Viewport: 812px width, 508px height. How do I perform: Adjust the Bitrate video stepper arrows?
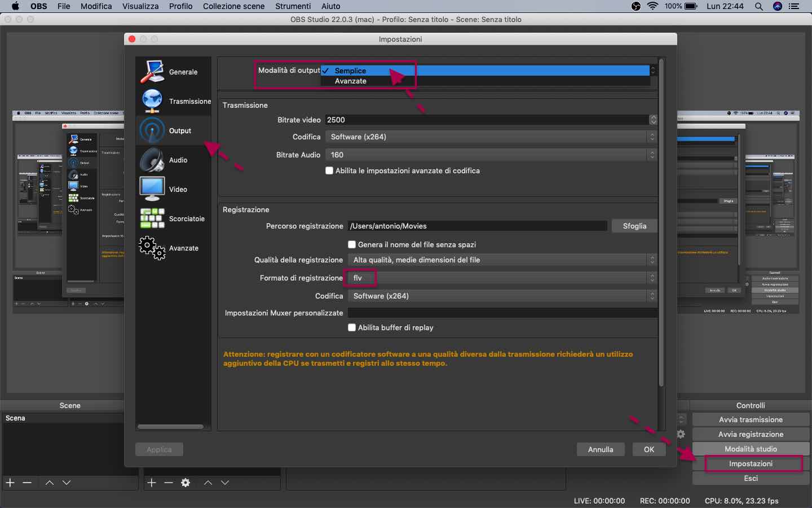653,120
